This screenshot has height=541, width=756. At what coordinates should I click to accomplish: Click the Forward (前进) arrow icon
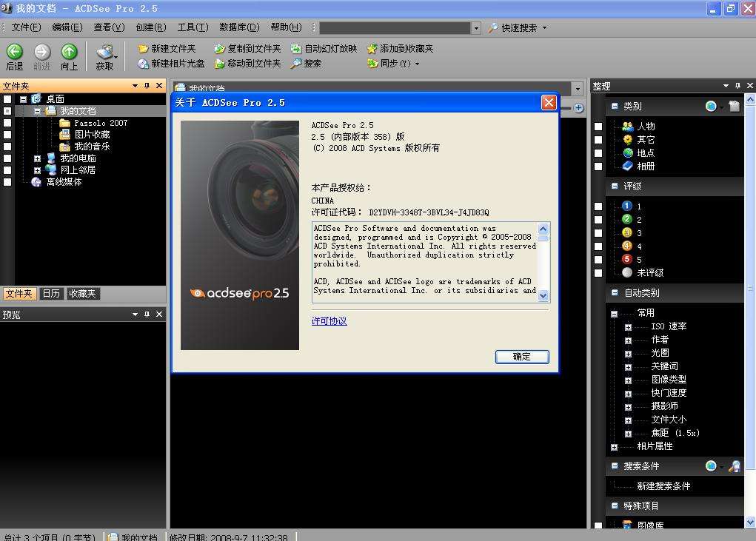point(42,52)
